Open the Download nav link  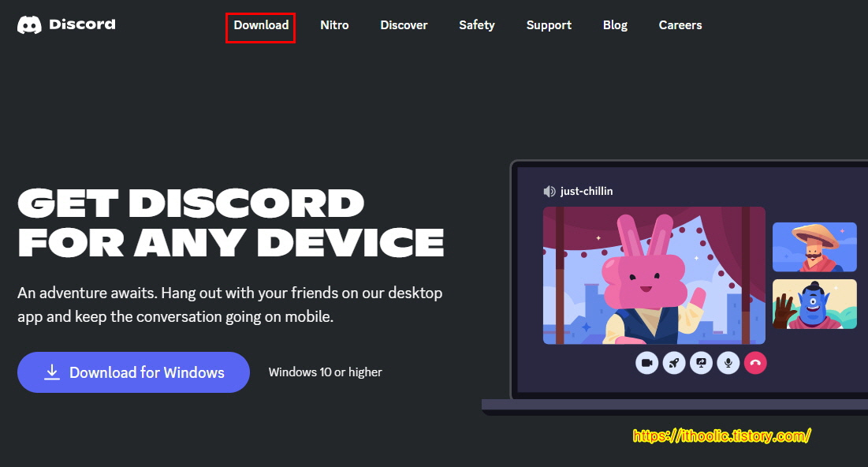(x=261, y=25)
